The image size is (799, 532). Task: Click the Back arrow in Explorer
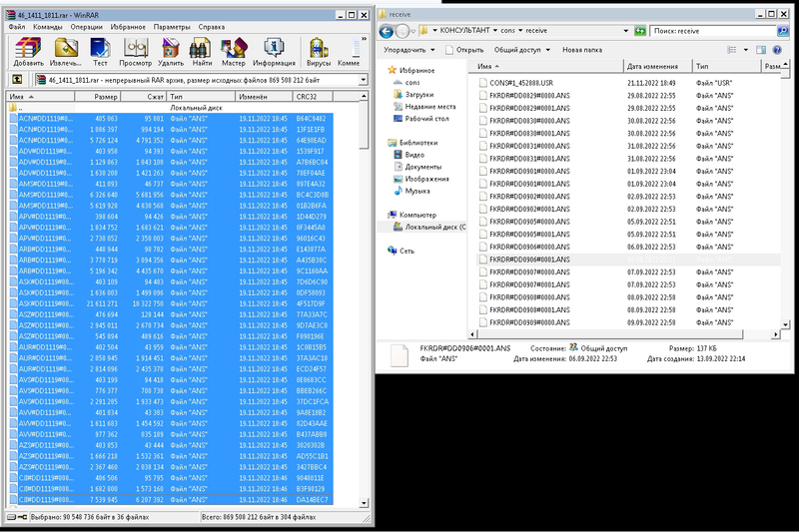(387, 32)
